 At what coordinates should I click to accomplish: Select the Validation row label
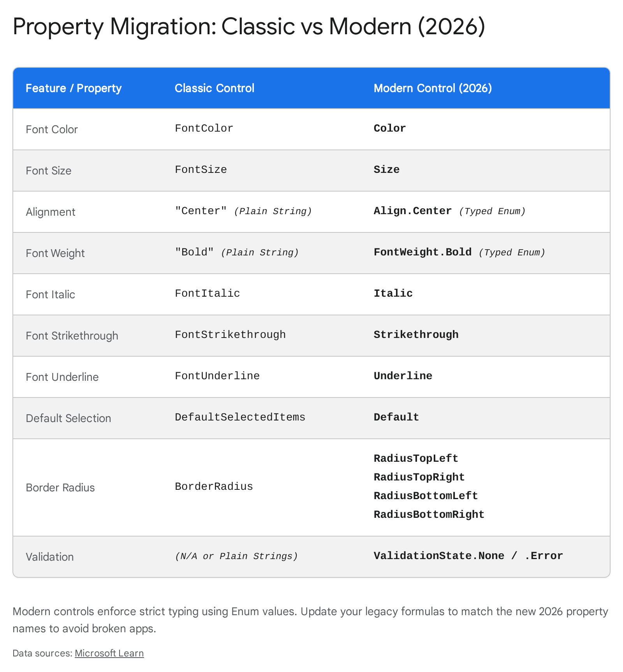50,557
